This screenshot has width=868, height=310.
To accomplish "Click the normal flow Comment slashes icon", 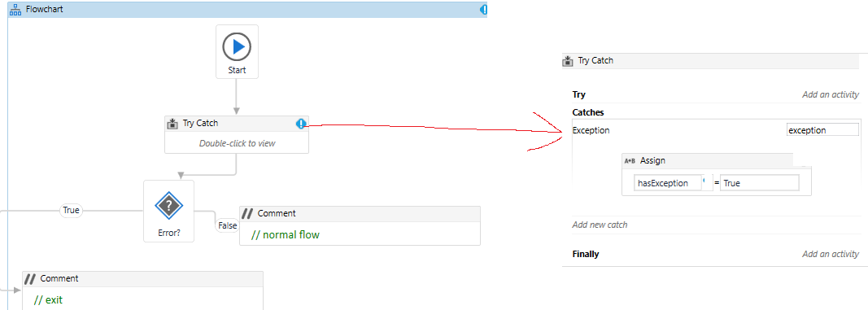I will tap(247, 214).
